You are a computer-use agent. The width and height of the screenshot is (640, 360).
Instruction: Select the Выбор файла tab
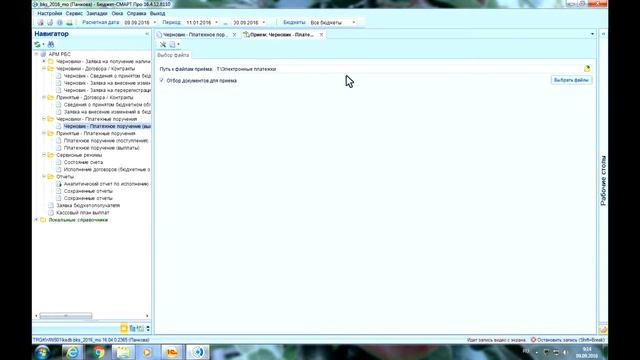click(173, 55)
